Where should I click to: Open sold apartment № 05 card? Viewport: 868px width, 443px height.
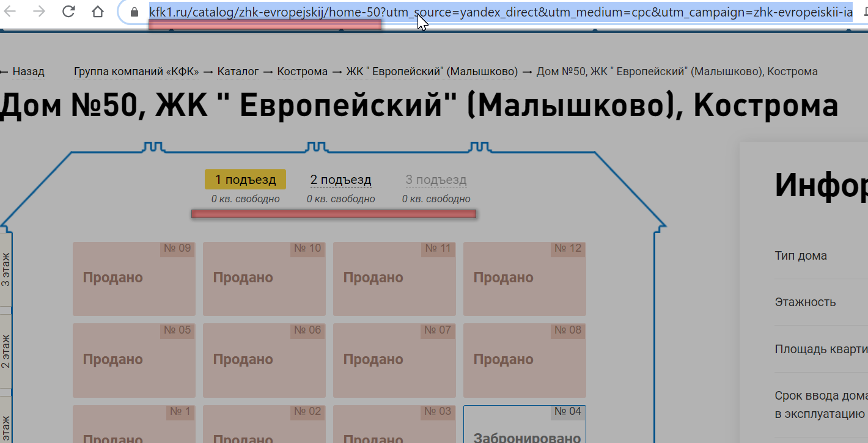[134, 361]
